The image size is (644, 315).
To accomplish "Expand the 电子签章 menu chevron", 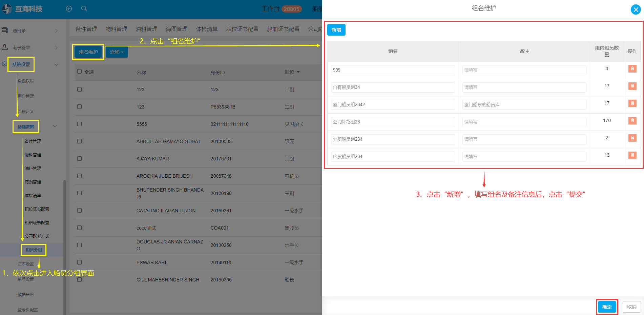I will pyautogui.click(x=56, y=47).
